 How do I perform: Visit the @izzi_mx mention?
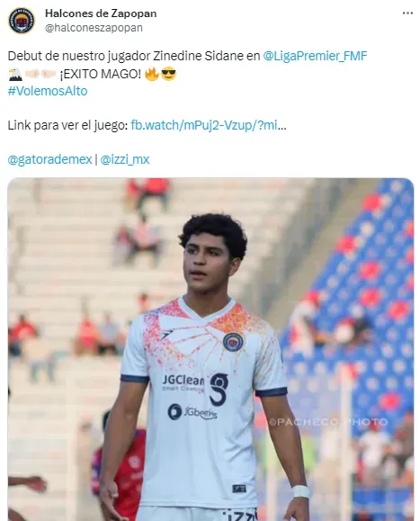125,159
